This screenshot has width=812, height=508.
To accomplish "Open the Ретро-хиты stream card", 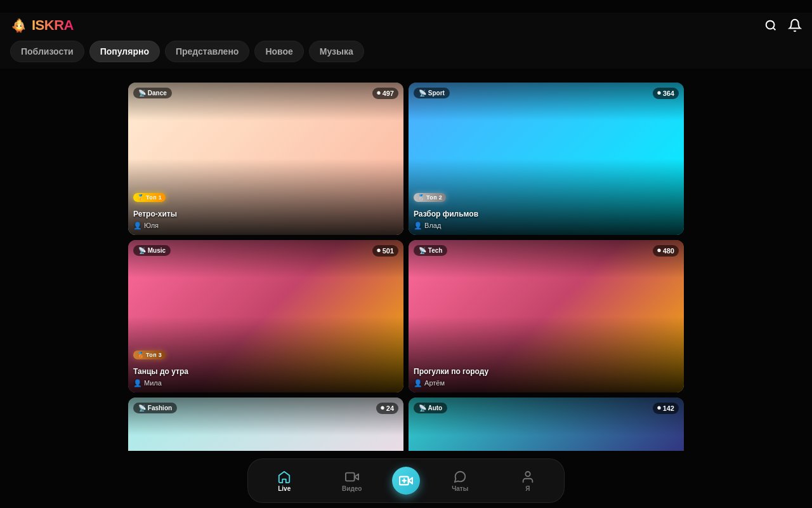I will point(266,159).
